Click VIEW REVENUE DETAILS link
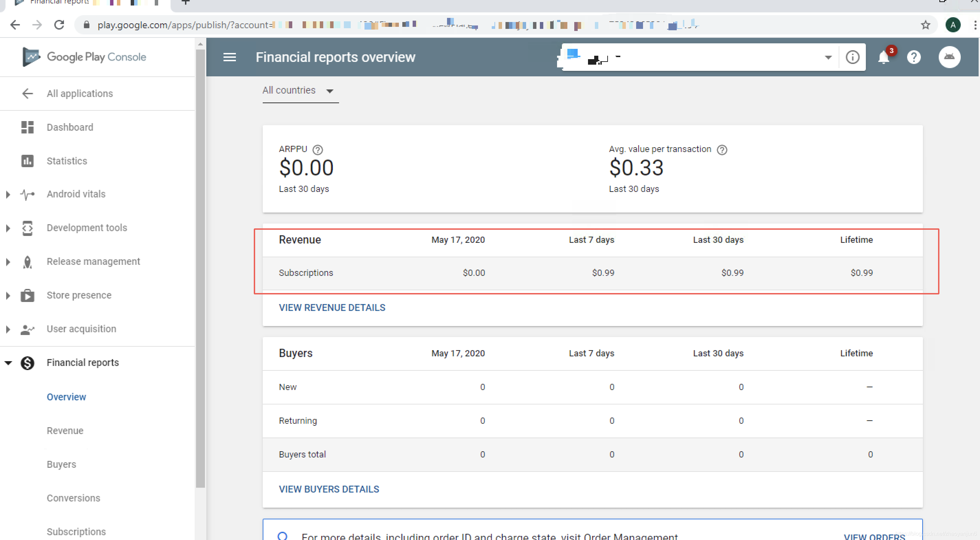980x540 pixels. click(332, 307)
